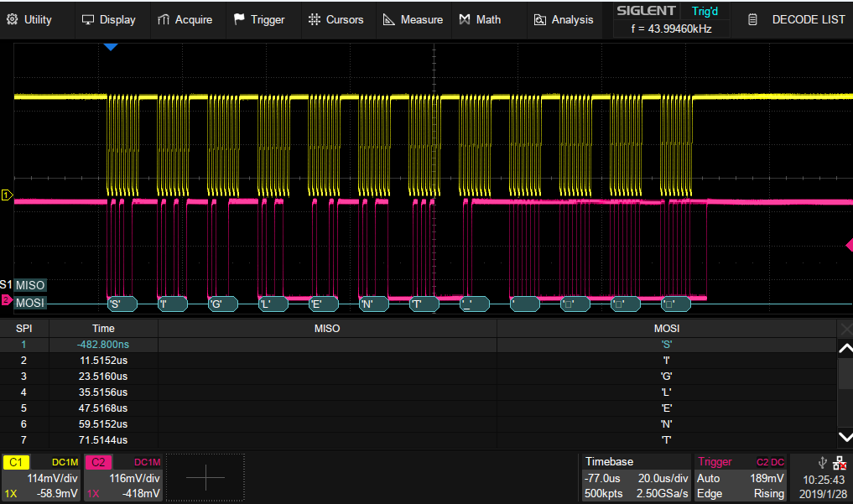Open the Utility settings menu
This screenshot has width=853, height=504.
29,19
